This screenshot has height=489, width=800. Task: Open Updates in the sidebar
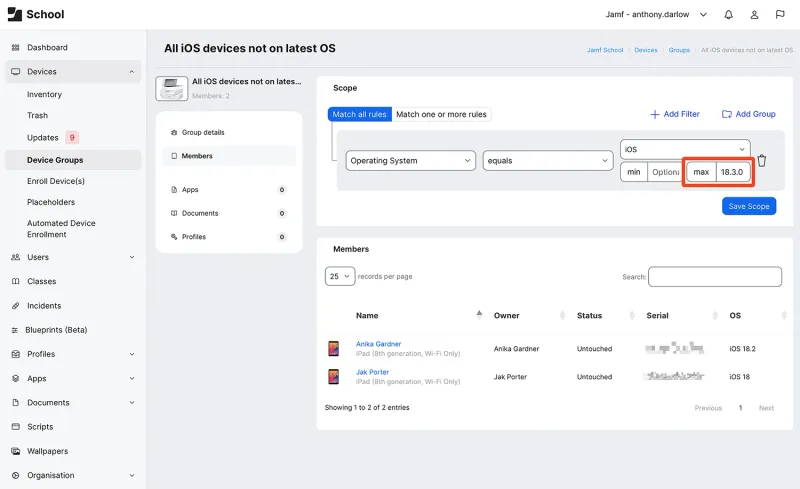43,138
